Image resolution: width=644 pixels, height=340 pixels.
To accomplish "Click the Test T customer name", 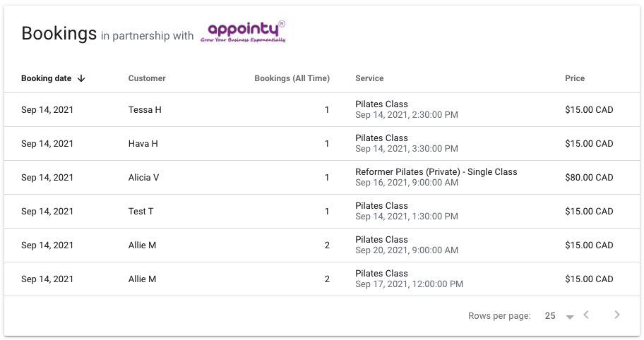I will point(141,212).
